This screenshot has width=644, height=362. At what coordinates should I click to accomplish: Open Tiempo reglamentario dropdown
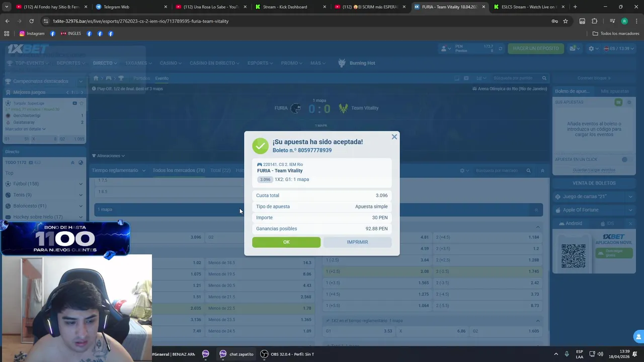tap(119, 170)
